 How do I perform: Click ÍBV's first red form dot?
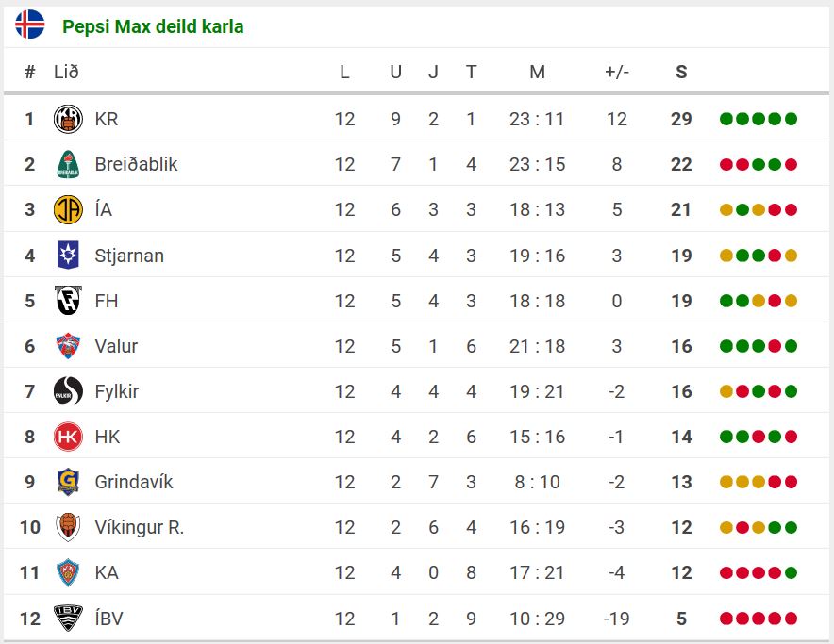[x=726, y=619]
